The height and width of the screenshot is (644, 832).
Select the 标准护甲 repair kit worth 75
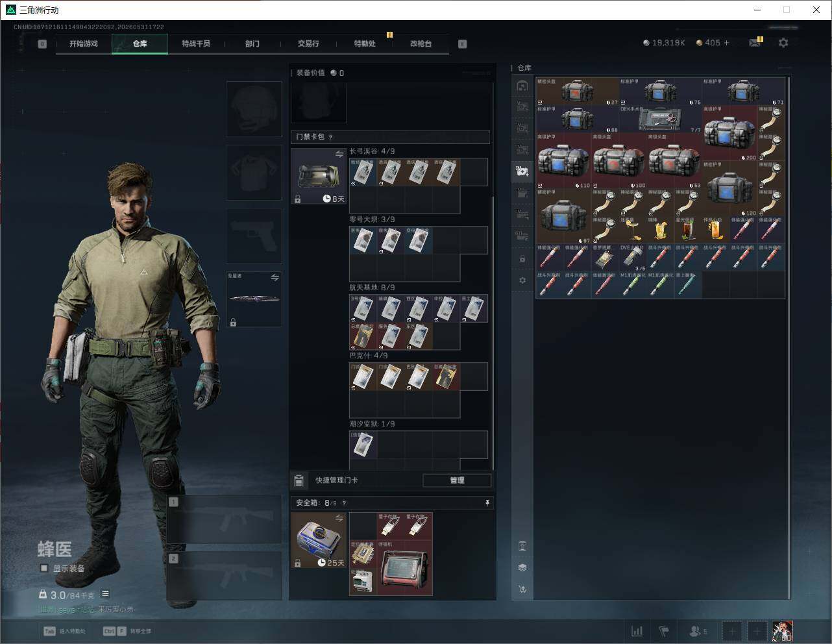click(661, 92)
